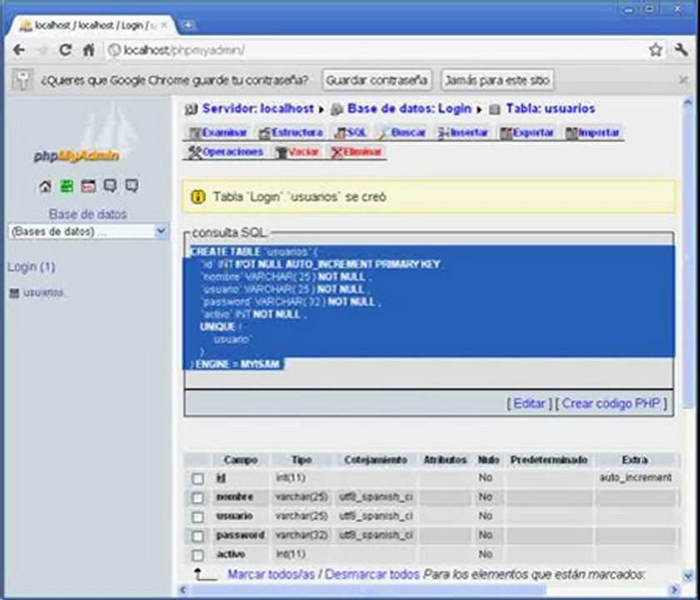Open Tabla: usuarios breadcrumb link
This screenshot has width=700, height=600.
(550, 108)
